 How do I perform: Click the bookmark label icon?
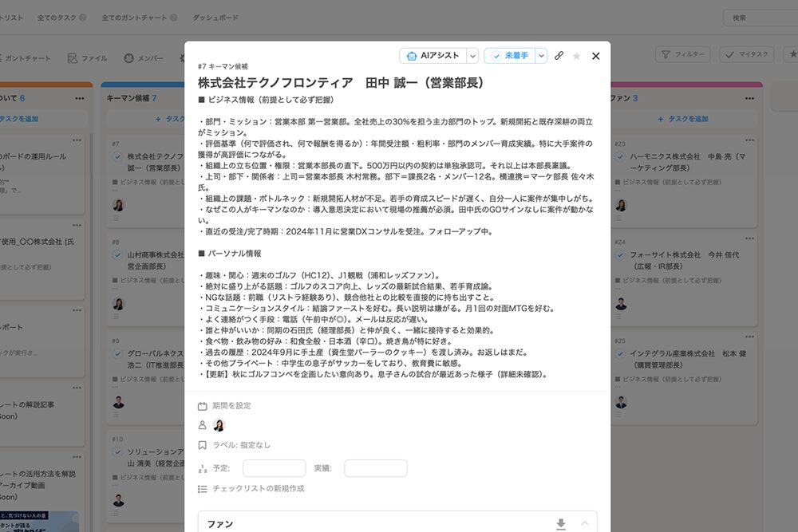tap(202, 445)
